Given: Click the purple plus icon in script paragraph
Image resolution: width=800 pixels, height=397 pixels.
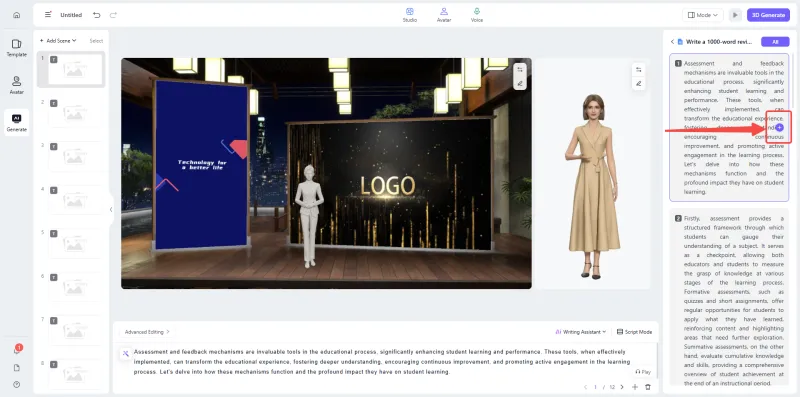Looking at the screenshot, I should point(779,128).
